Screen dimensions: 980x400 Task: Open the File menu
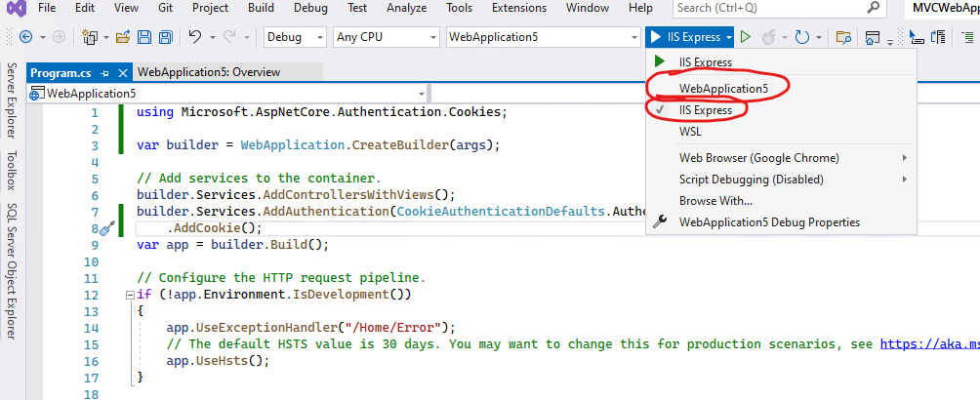pos(47,8)
